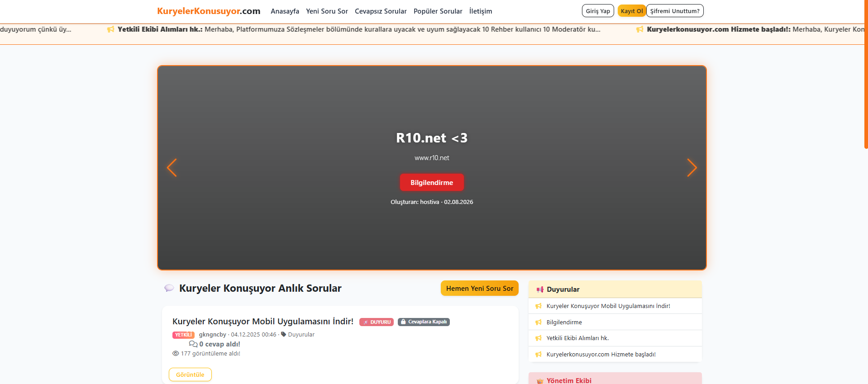Click the orange page scrollbar thumb
868x384 pixels.
[x=866, y=74]
